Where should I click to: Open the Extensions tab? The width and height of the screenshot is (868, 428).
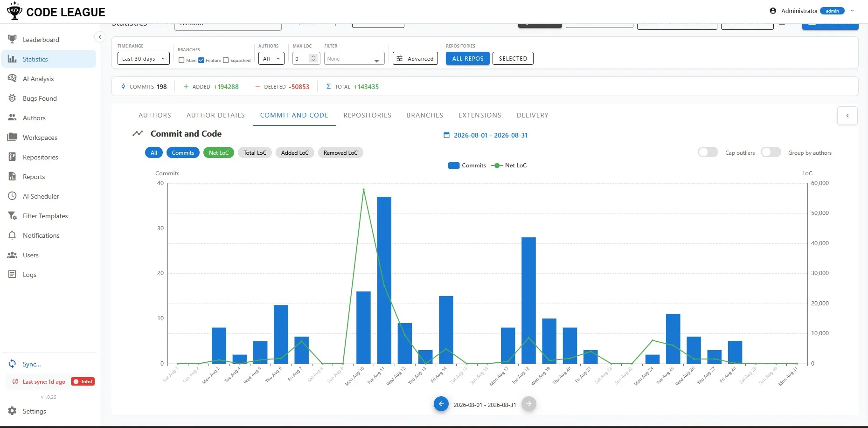click(x=480, y=115)
